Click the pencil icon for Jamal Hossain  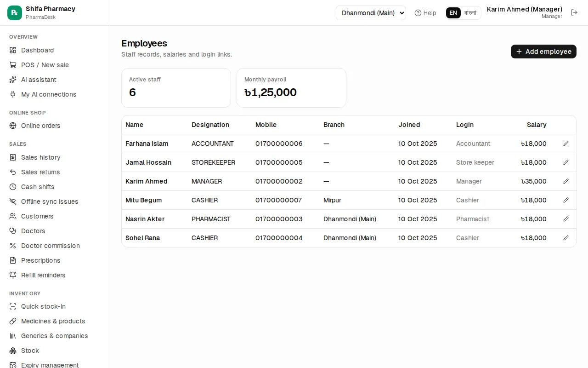click(x=566, y=162)
